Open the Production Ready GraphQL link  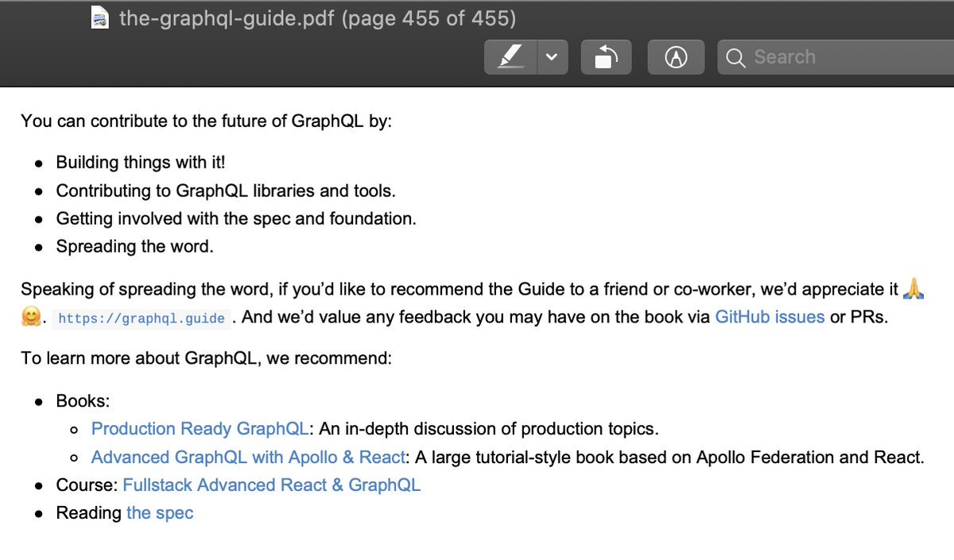click(200, 429)
